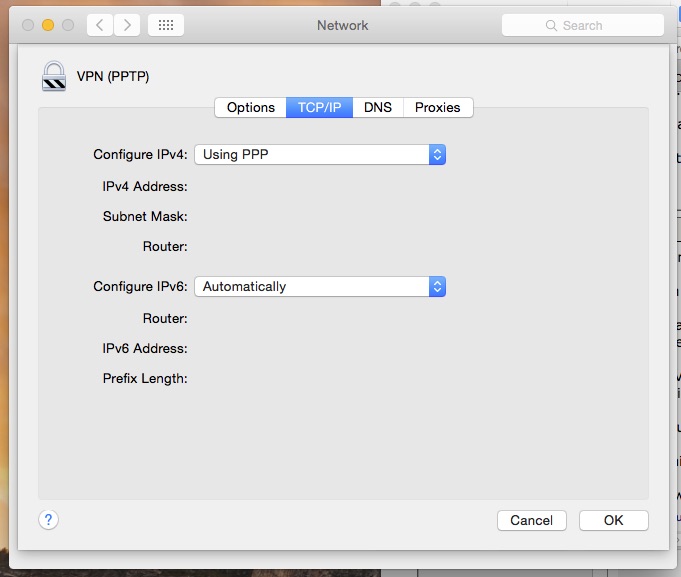The image size is (681, 577).
Task: Show all preferences grid icon
Action: coord(166,25)
